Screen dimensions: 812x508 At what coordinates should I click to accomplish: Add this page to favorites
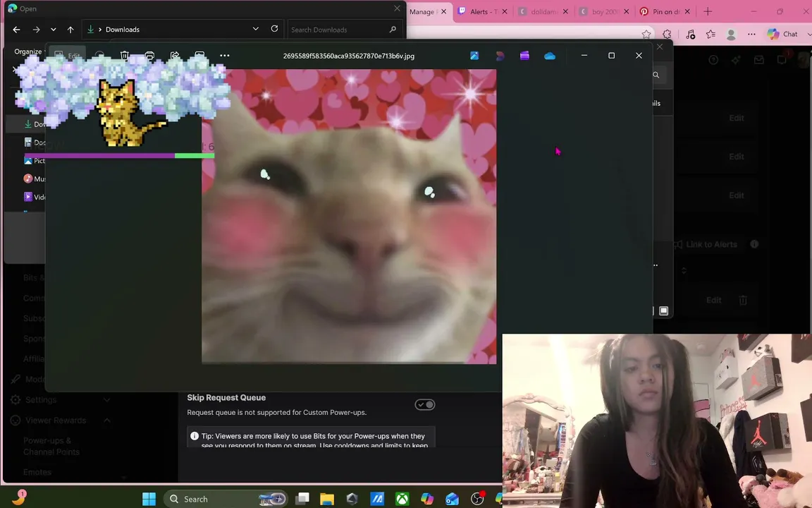click(646, 34)
